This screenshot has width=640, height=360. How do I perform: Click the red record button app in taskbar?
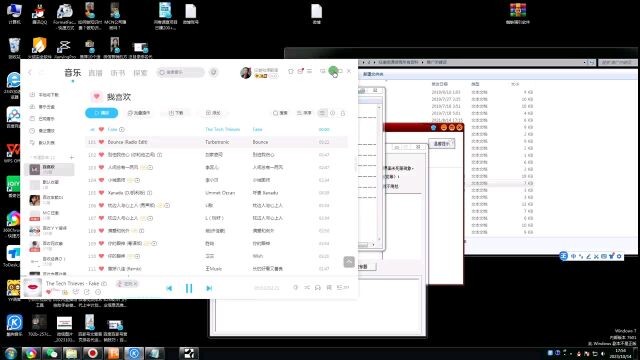93,353
